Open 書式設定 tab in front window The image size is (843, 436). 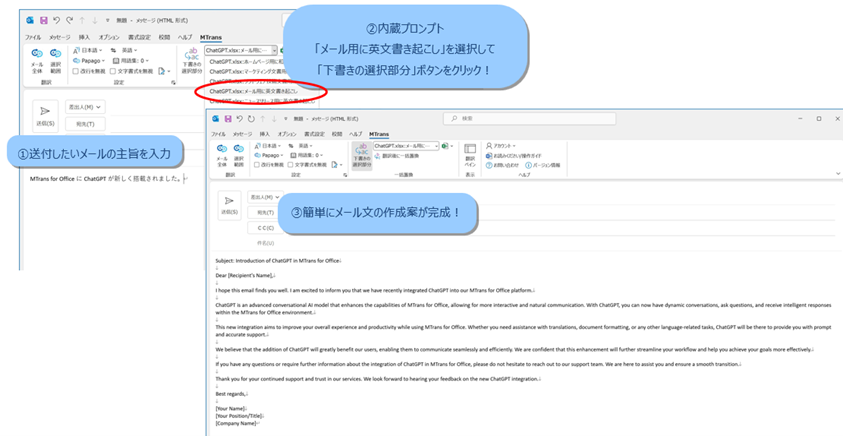point(315,134)
